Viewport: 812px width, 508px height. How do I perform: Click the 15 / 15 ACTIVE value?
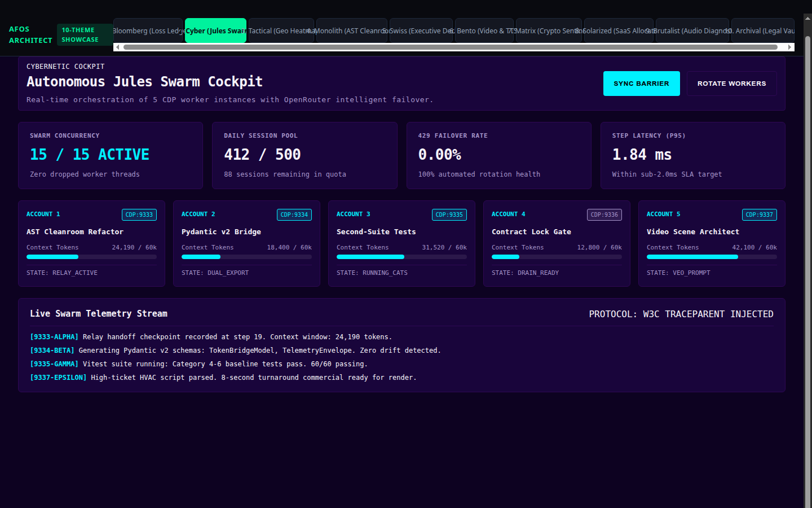coord(90,155)
